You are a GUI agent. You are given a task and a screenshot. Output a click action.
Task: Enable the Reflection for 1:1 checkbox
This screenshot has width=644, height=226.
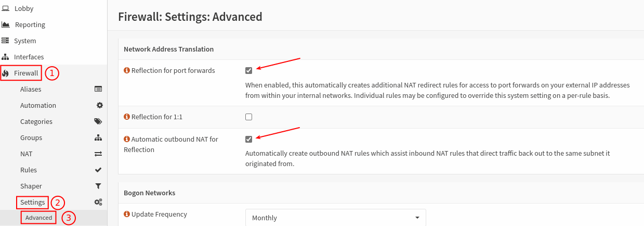click(x=248, y=117)
